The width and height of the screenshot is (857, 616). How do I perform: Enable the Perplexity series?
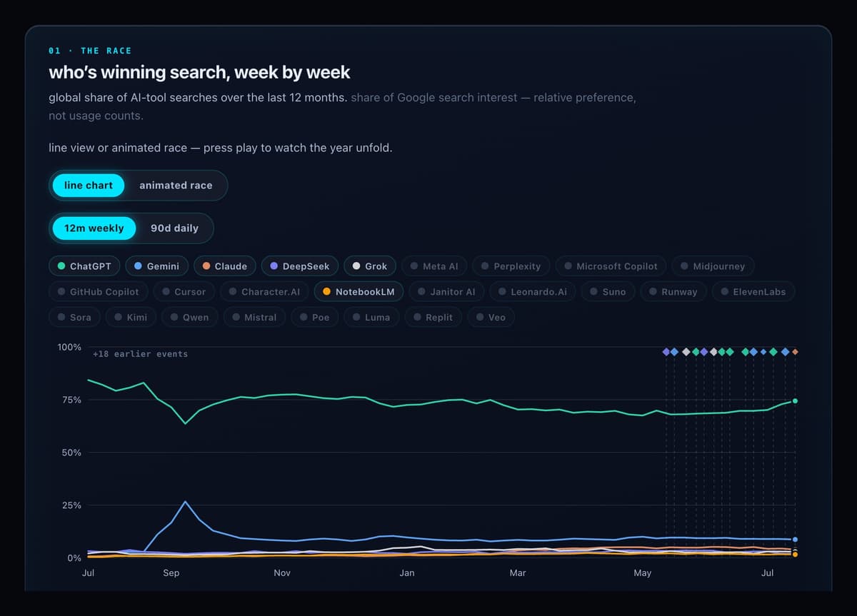tap(511, 266)
